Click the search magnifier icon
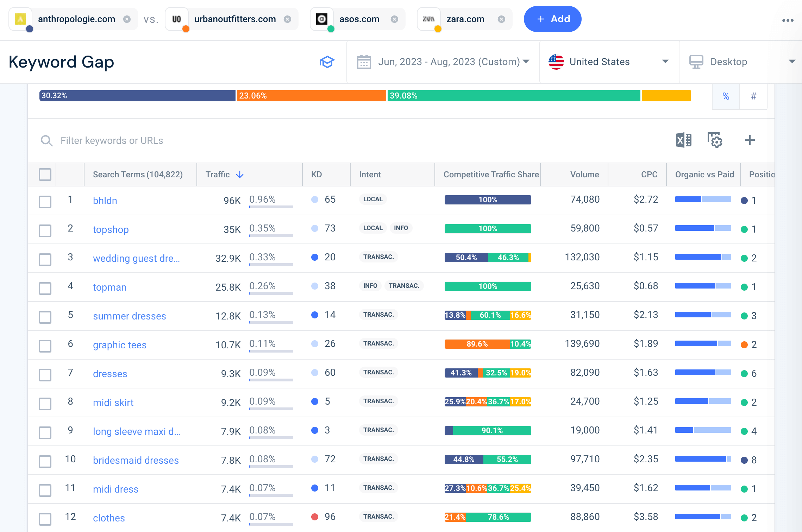 (x=46, y=141)
